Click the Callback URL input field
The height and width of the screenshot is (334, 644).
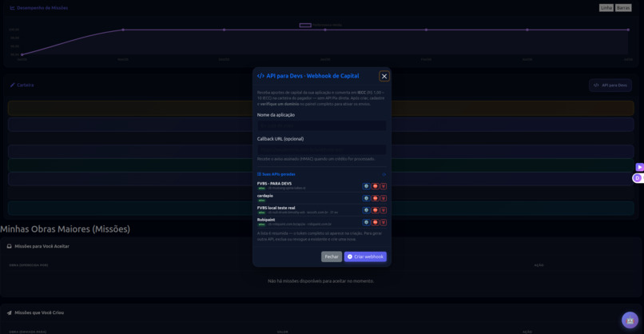(x=321, y=149)
